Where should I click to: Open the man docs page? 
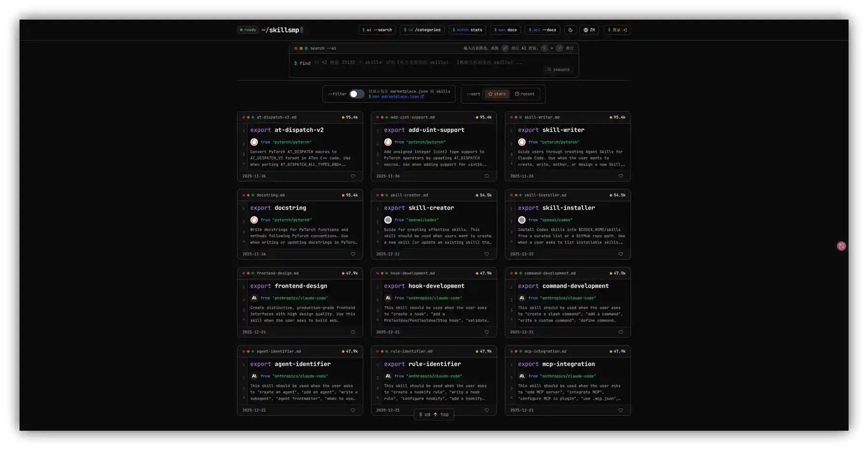[505, 30]
